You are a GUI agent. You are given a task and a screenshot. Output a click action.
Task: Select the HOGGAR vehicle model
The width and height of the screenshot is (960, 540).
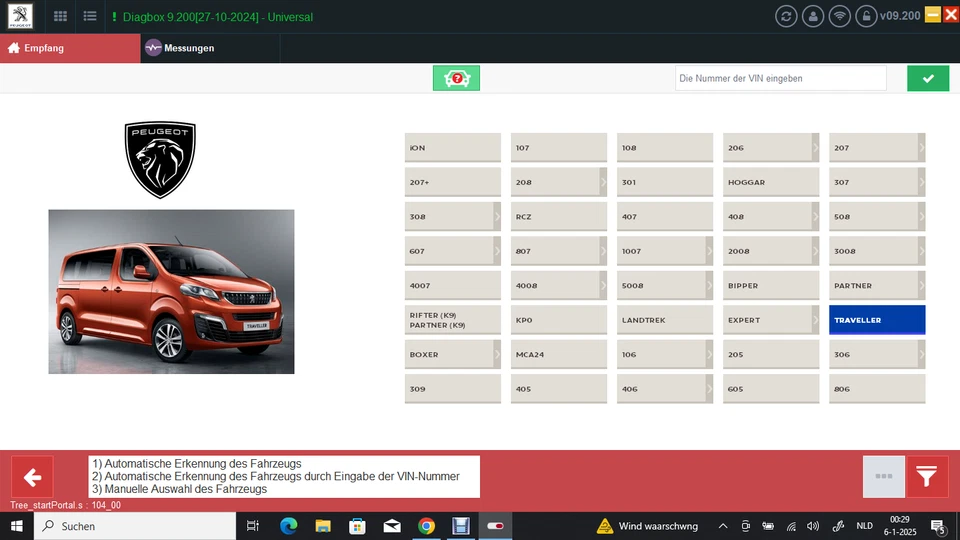point(771,182)
